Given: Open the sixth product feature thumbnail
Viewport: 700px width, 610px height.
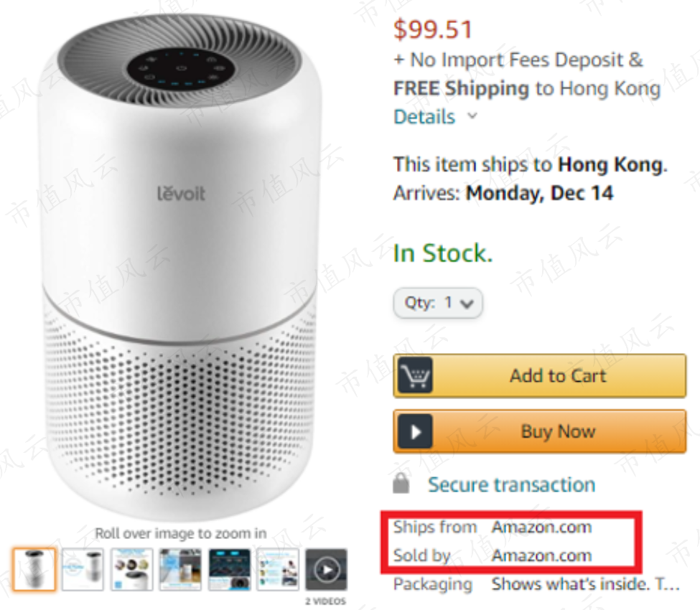Looking at the screenshot, I should click(278, 570).
